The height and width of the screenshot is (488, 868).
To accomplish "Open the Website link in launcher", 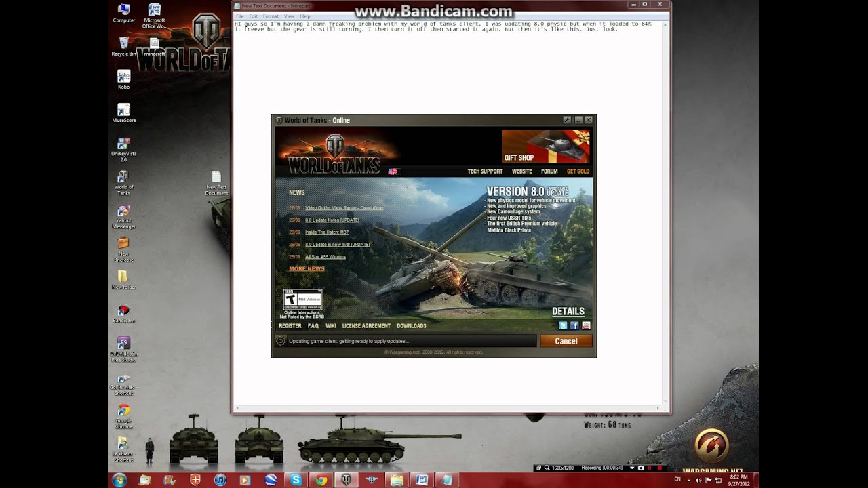I will pyautogui.click(x=521, y=171).
